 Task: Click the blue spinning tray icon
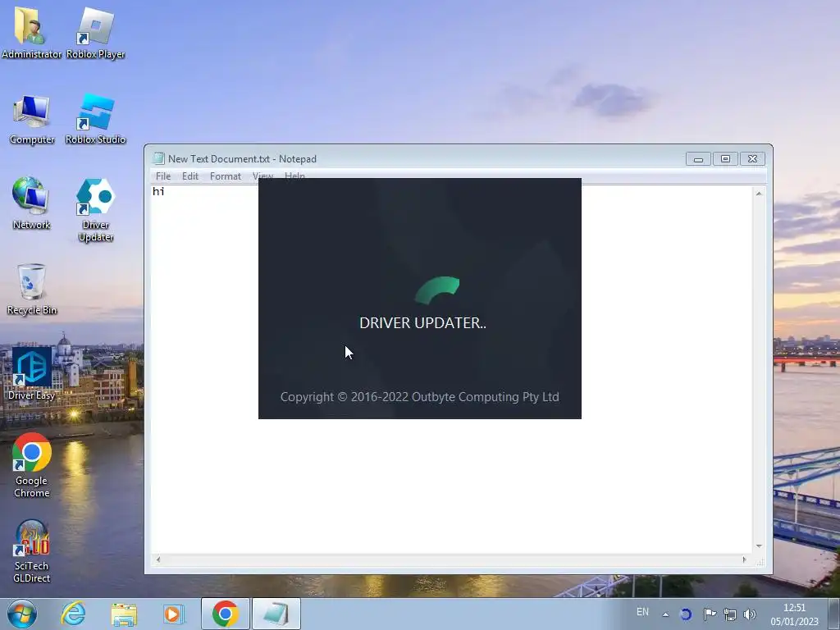point(686,614)
